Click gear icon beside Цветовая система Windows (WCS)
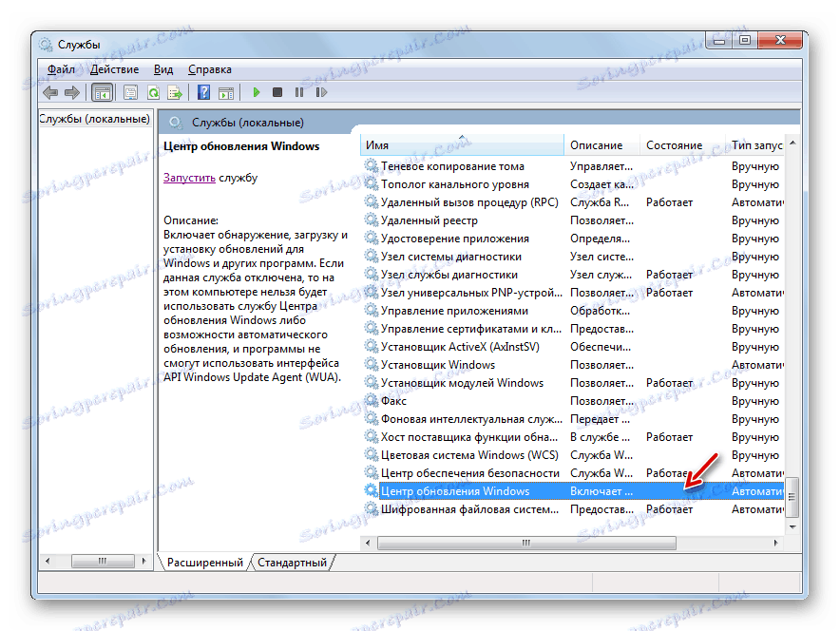Screen dimensions: 840x631 [372, 454]
